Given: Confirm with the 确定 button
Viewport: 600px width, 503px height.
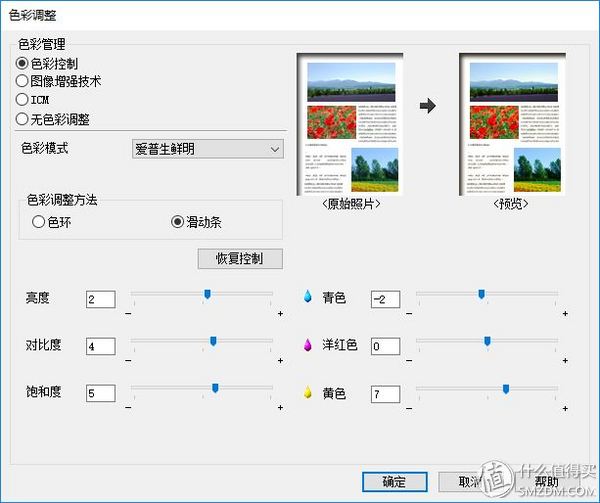Looking at the screenshot, I should tap(395, 482).
